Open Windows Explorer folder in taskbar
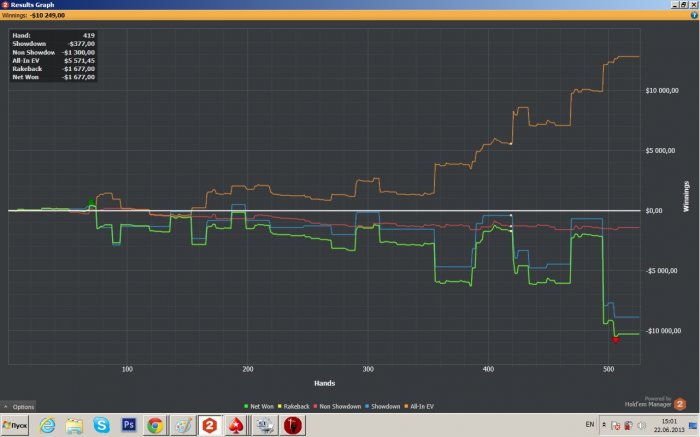The width and height of the screenshot is (700, 437). tap(74, 425)
